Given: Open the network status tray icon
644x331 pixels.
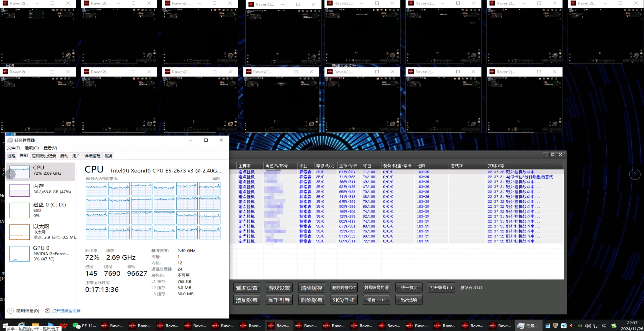Looking at the screenshot, I should click(596, 326).
